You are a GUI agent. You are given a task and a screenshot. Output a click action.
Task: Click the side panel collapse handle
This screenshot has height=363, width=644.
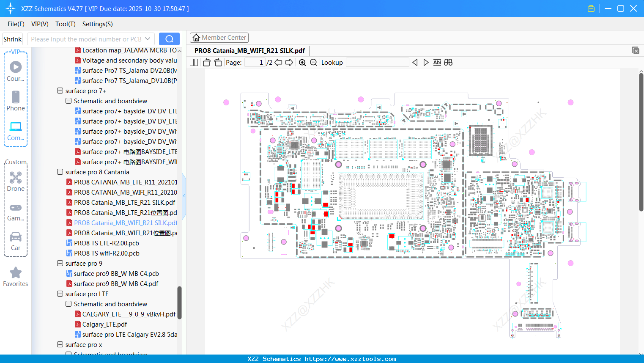184,196
